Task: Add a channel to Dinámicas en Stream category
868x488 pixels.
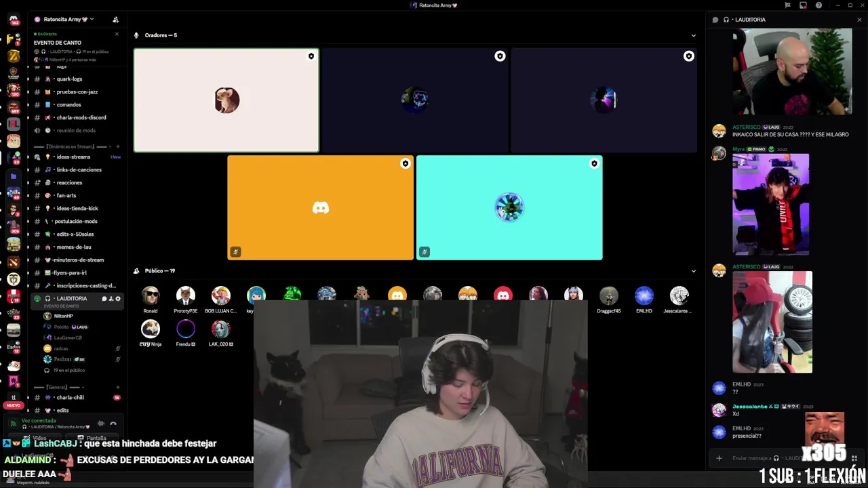Action: 118,146
